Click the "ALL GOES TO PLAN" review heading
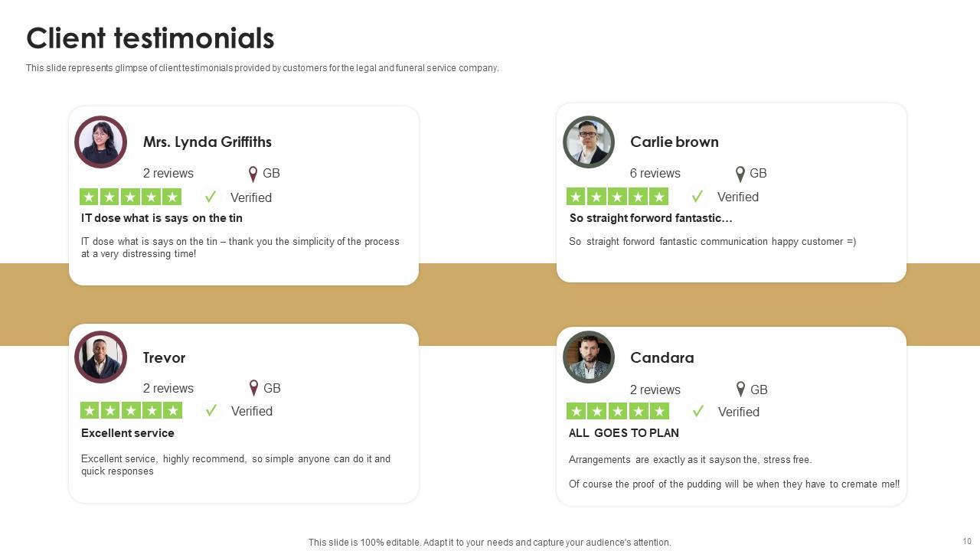This screenshot has height=551, width=980. point(624,433)
